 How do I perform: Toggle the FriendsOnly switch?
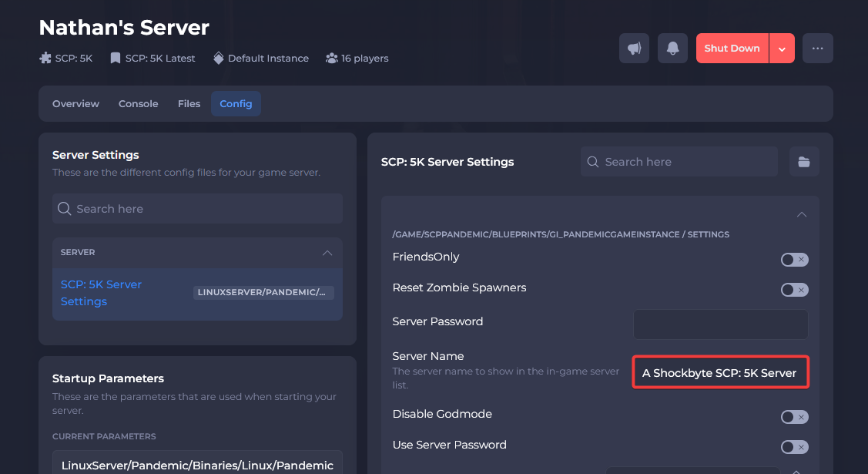(x=794, y=260)
